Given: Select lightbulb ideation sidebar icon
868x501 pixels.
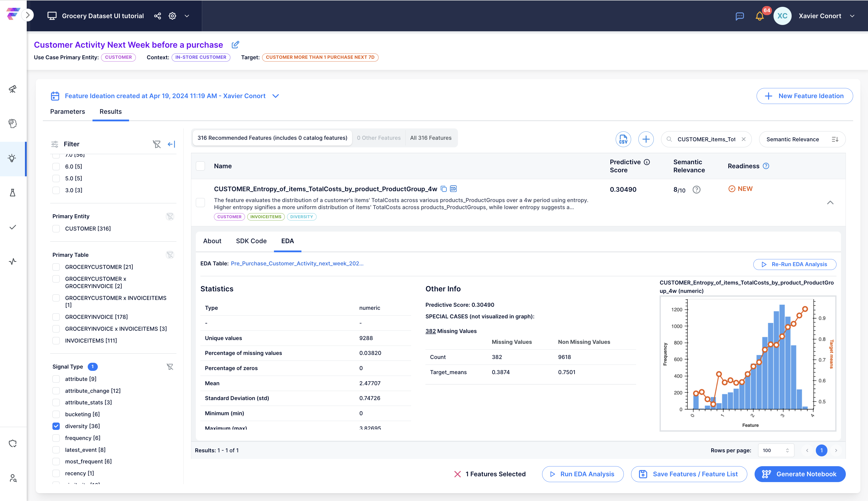Looking at the screenshot, I should [13, 158].
